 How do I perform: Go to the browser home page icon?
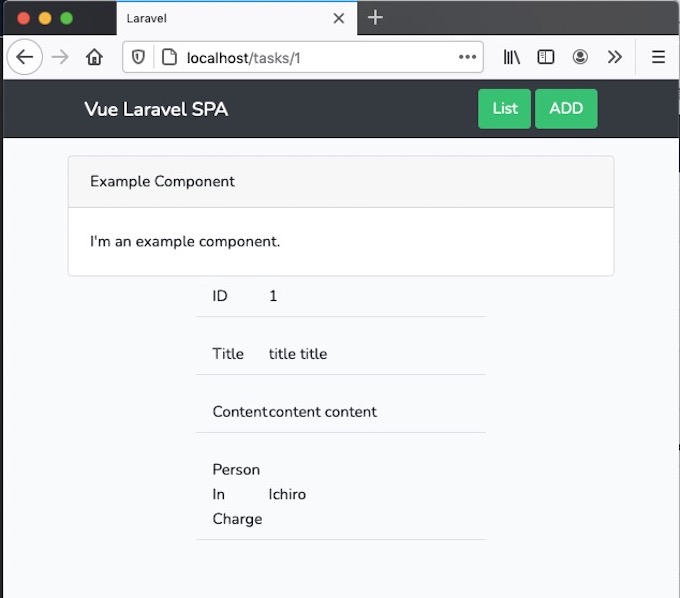(x=94, y=57)
